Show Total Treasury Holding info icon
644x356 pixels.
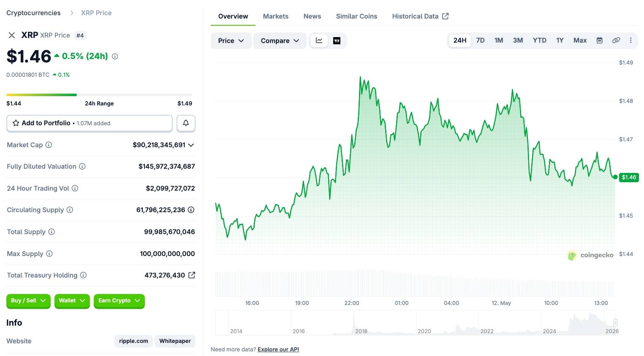(83, 275)
